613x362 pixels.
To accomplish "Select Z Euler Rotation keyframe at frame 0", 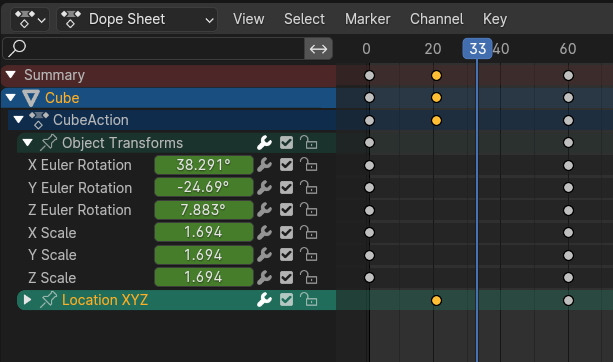I will tap(369, 210).
